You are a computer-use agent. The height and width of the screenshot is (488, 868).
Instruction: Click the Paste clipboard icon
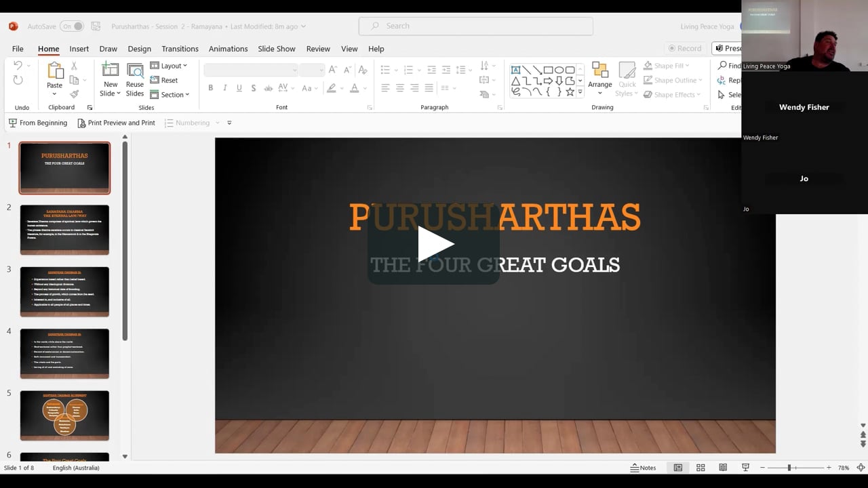tap(54, 71)
